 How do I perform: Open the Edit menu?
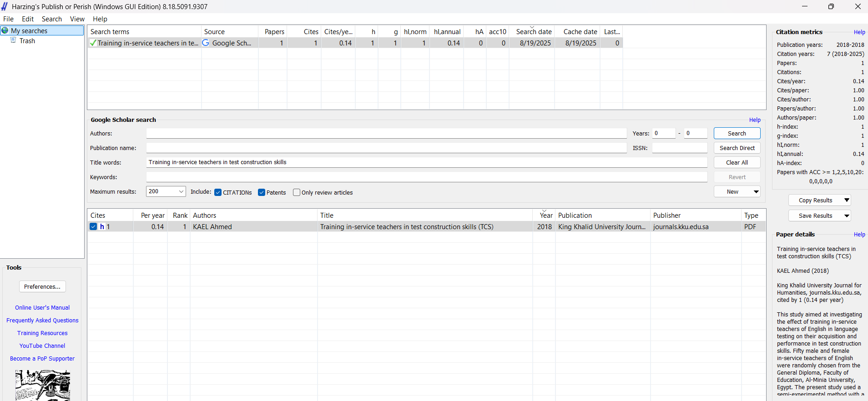tap(28, 19)
